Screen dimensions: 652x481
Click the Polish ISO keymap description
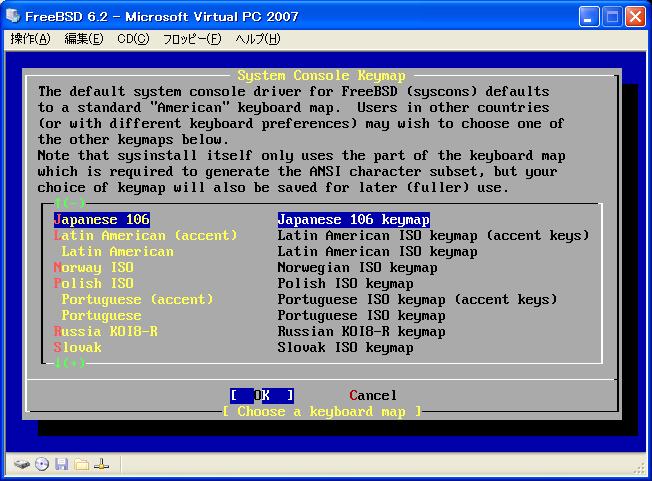pos(345,284)
